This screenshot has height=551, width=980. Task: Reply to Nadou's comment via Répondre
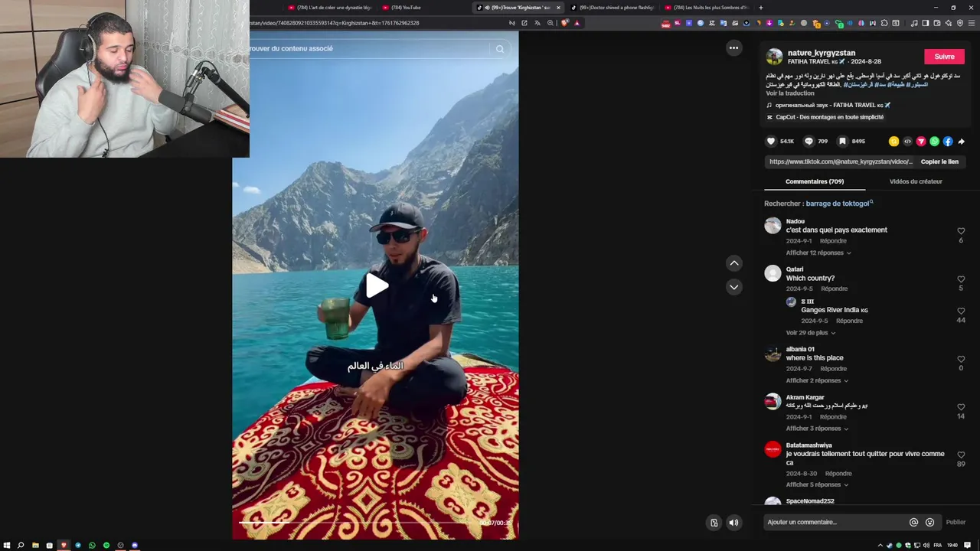pos(833,241)
